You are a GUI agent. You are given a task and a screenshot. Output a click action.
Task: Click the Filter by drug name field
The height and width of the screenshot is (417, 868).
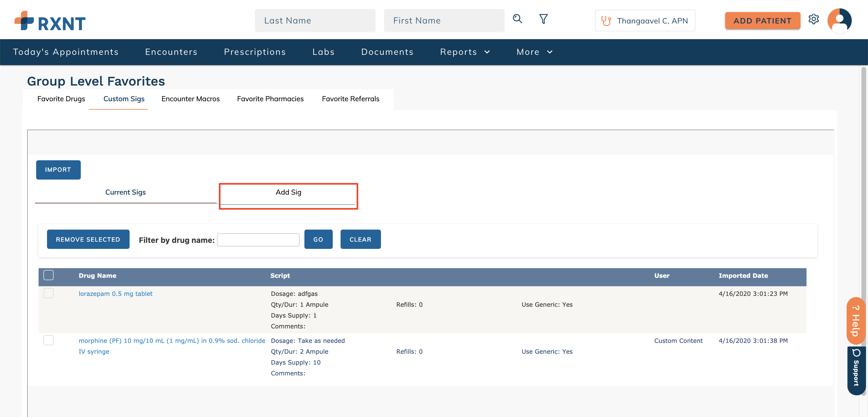coord(258,240)
